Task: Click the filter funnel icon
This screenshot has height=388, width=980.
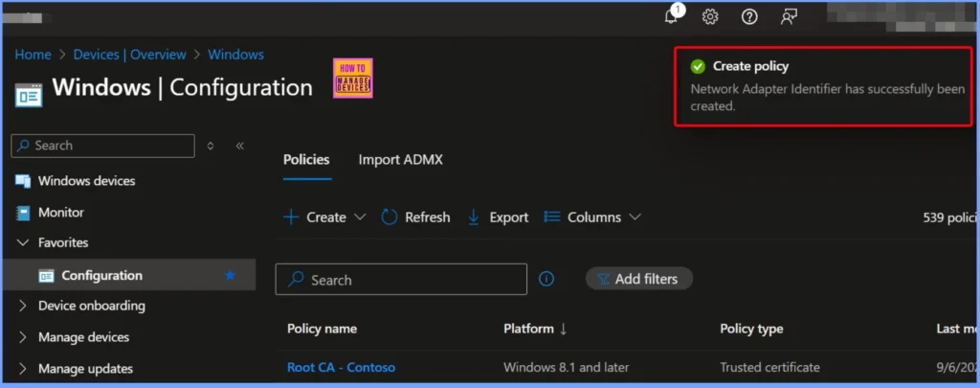Action: (x=604, y=279)
